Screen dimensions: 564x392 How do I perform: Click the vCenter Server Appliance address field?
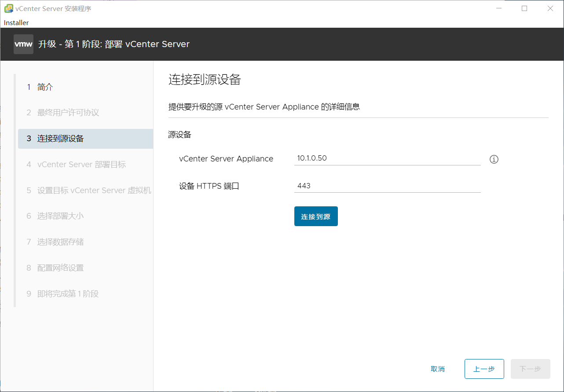pos(387,158)
